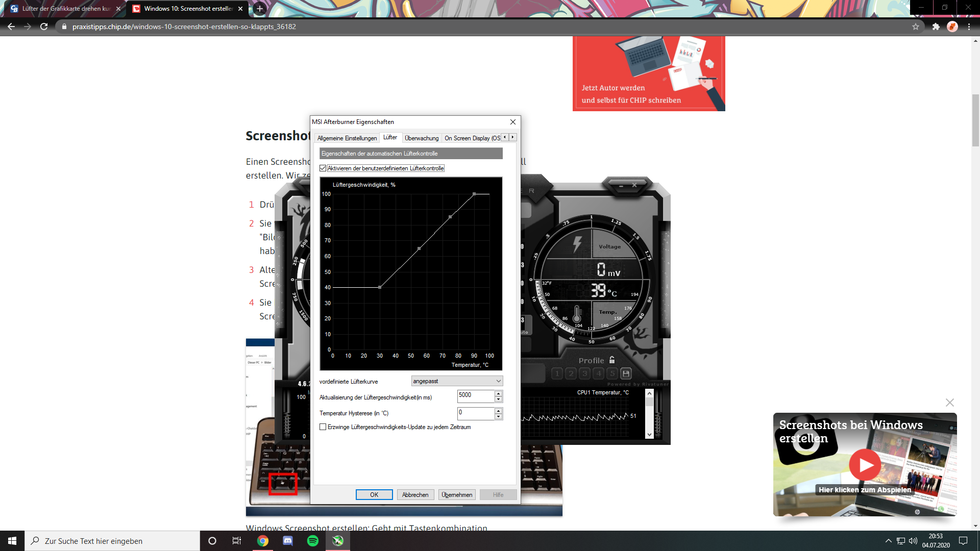Bookmark this page with the star icon
The image size is (980, 551).
coord(915,27)
